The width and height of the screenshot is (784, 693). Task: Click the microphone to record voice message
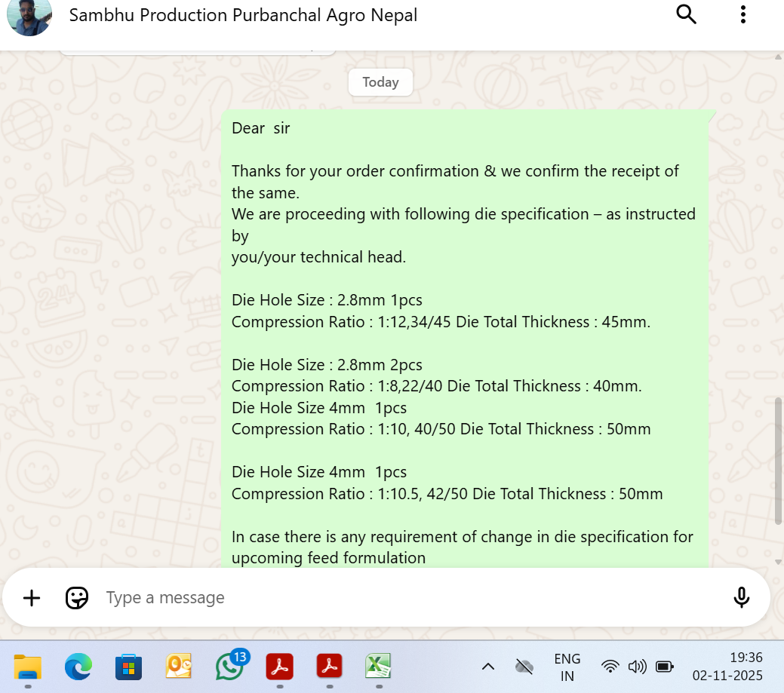pyautogui.click(x=741, y=597)
